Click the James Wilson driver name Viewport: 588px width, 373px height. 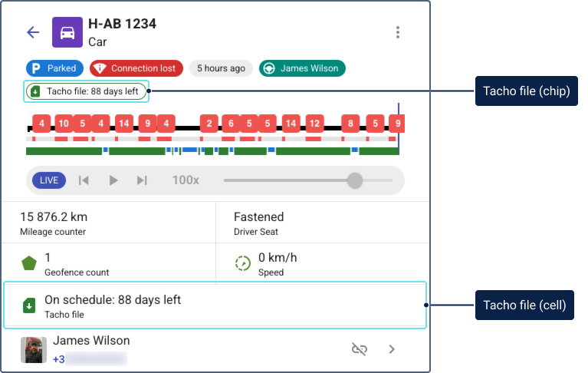pos(91,340)
